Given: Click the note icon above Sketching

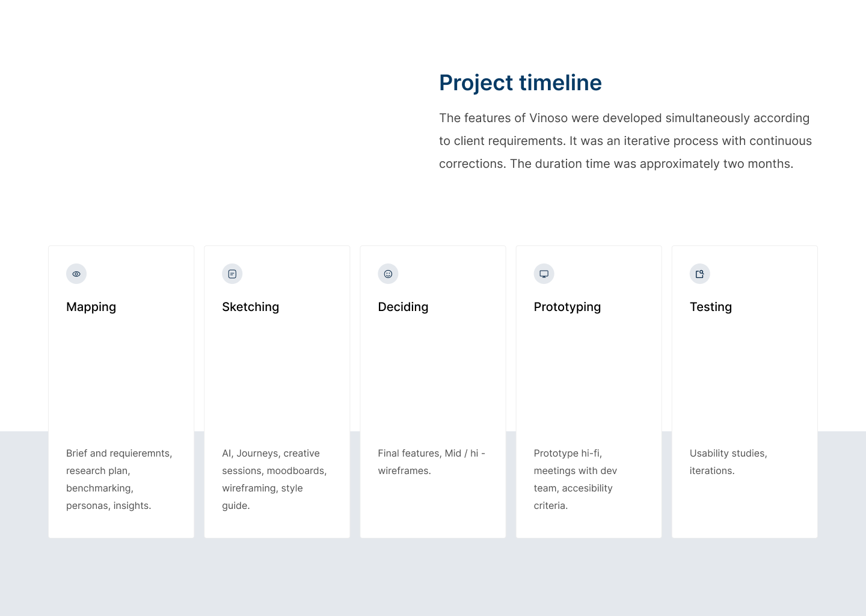Looking at the screenshot, I should [232, 274].
